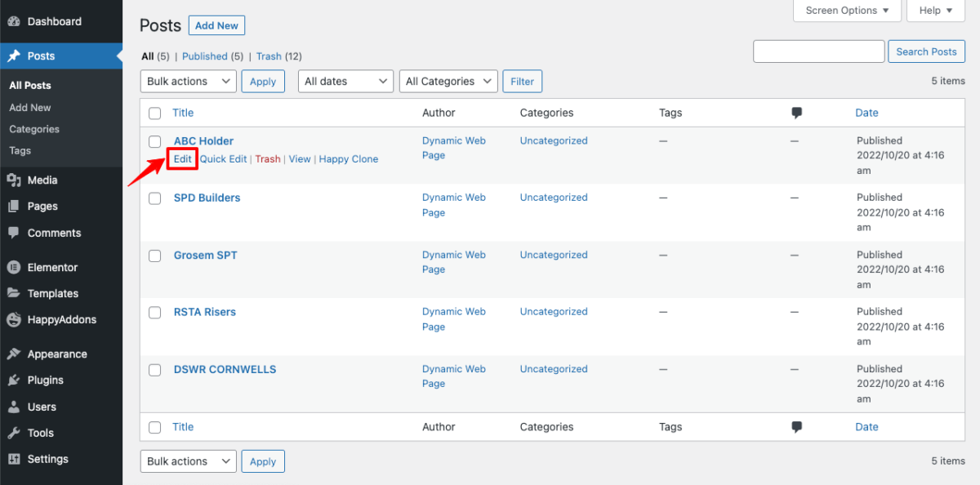Expand the All dates filter dropdown
Image resolution: width=980 pixels, height=485 pixels.
click(345, 82)
